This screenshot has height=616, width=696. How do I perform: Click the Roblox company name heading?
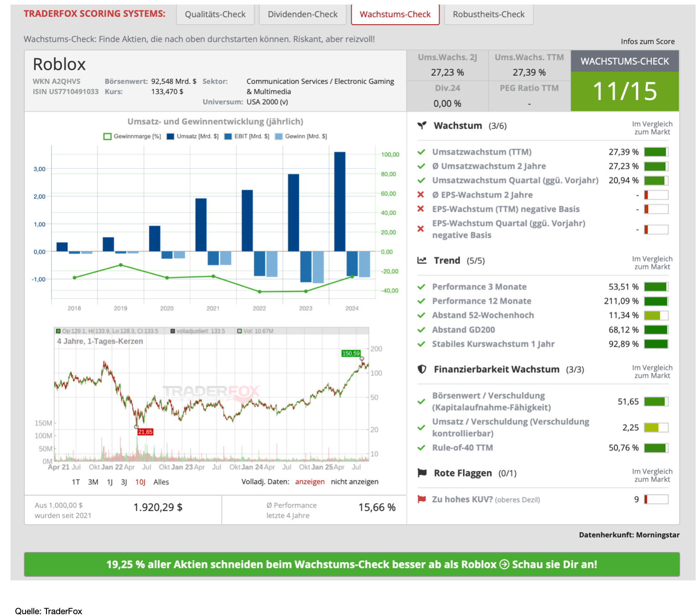(59, 64)
